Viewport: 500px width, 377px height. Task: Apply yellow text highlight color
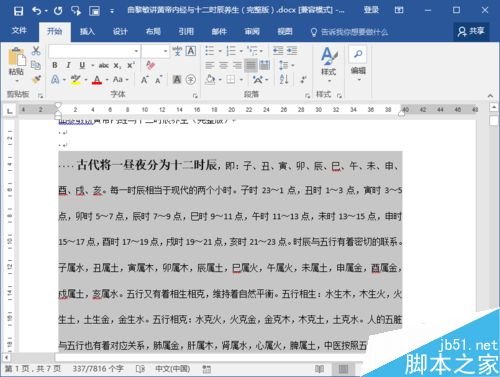point(76,79)
